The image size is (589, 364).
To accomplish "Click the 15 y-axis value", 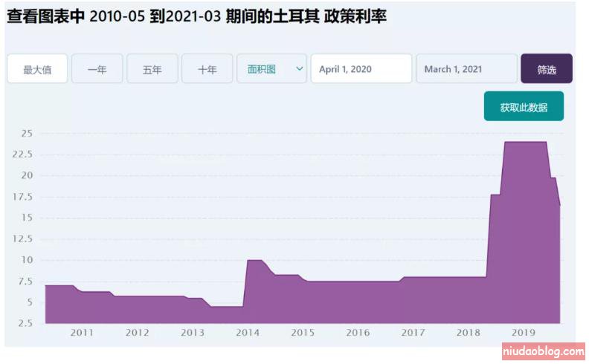I will [27, 218].
